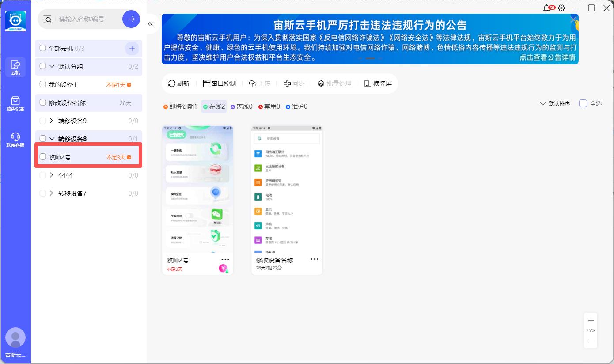This screenshot has width=614, height=364.
Task: Tick the 全选 select all checkbox
Action: (583, 103)
